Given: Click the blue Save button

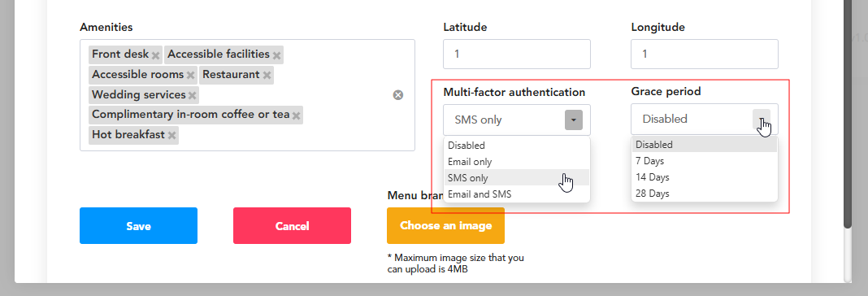Looking at the screenshot, I should pyautogui.click(x=138, y=225).
